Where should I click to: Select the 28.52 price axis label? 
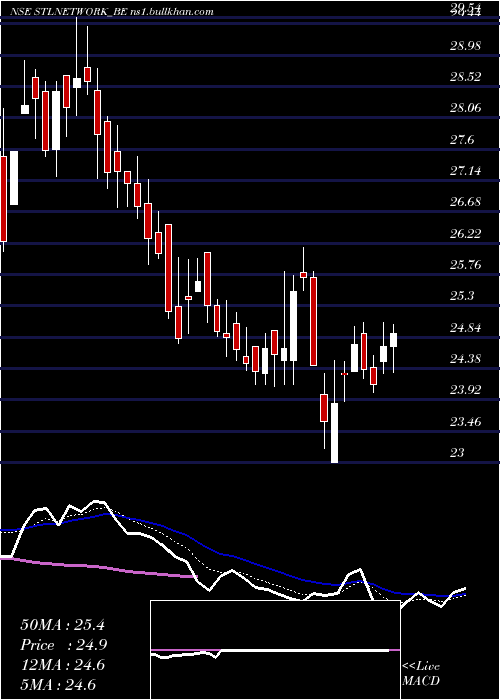tap(466, 77)
